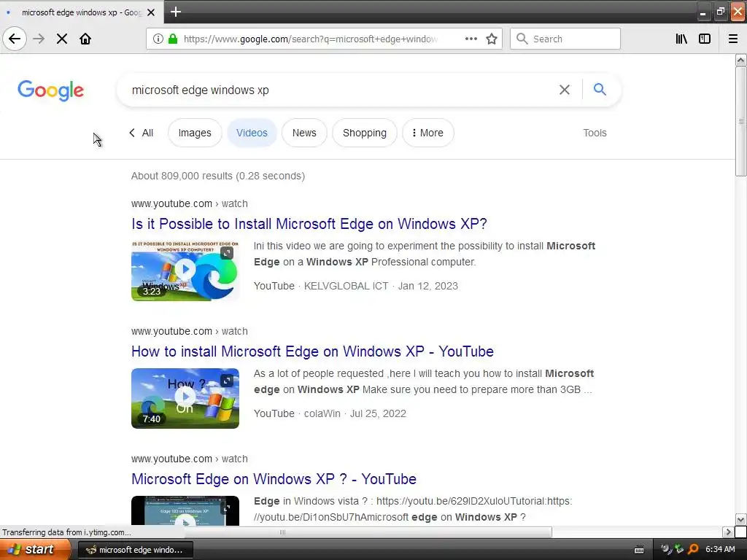Click the keyboard icon in system tray
The image size is (747, 560).
click(639, 550)
